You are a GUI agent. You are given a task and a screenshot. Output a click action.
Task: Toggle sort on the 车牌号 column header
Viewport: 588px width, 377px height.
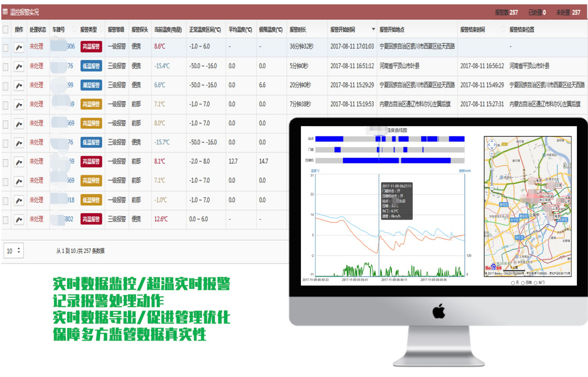[x=74, y=29]
